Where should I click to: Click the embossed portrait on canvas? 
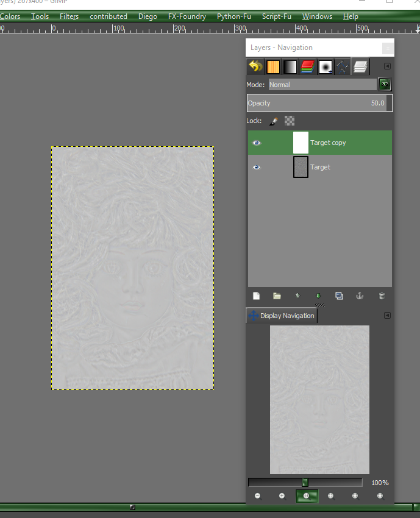(x=132, y=268)
